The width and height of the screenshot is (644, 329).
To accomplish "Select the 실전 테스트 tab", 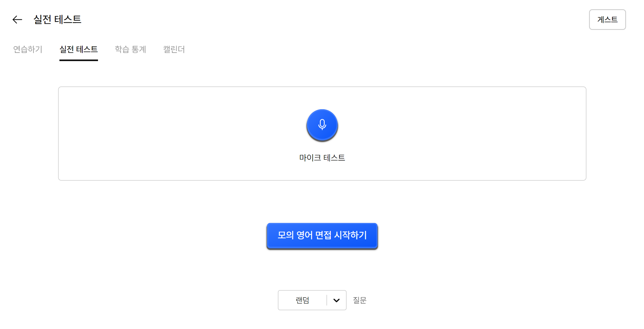I will click(78, 49).
